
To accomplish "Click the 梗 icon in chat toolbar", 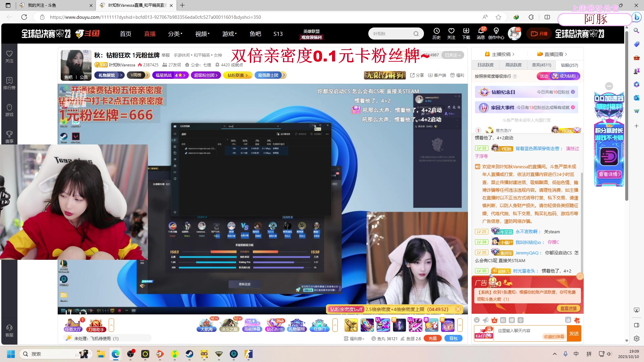I will [512, 320].
